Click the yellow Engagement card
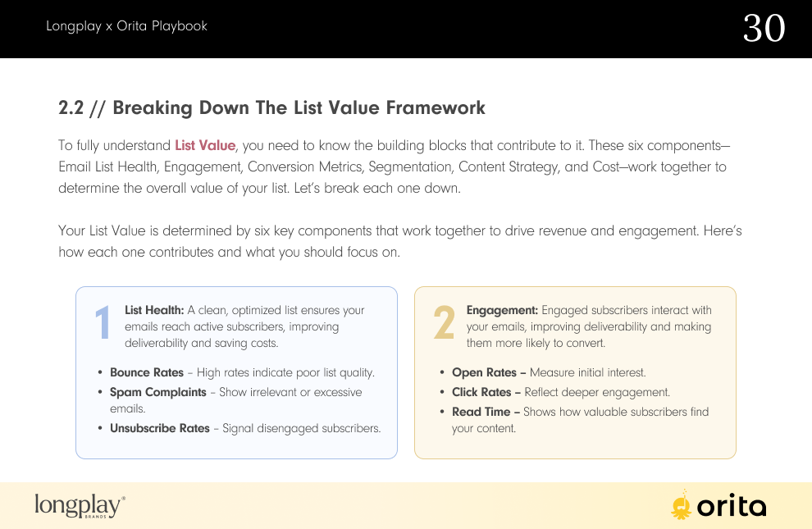Viewport: 812px width, 529px height. [x=575, y=372]
